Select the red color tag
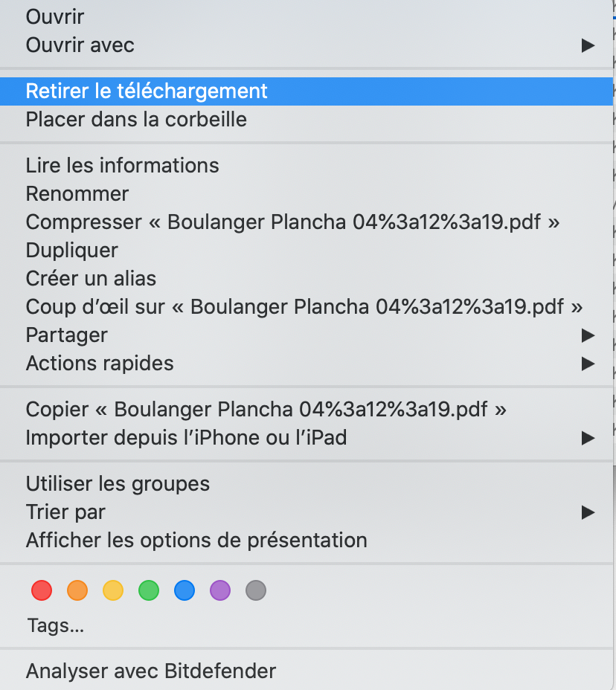The image size is (616, 690). coord(42,591)
